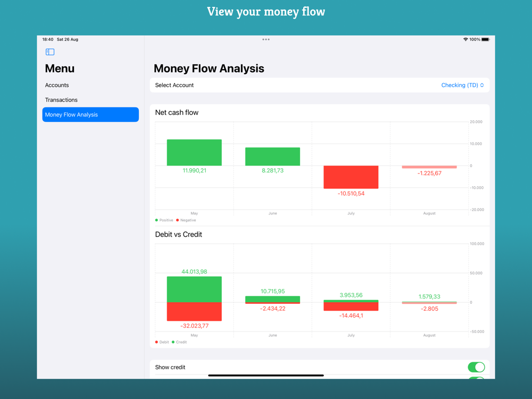Click the 3.953,56 credit label
This screenshot has height=399, width=532.
pos(351,295)
